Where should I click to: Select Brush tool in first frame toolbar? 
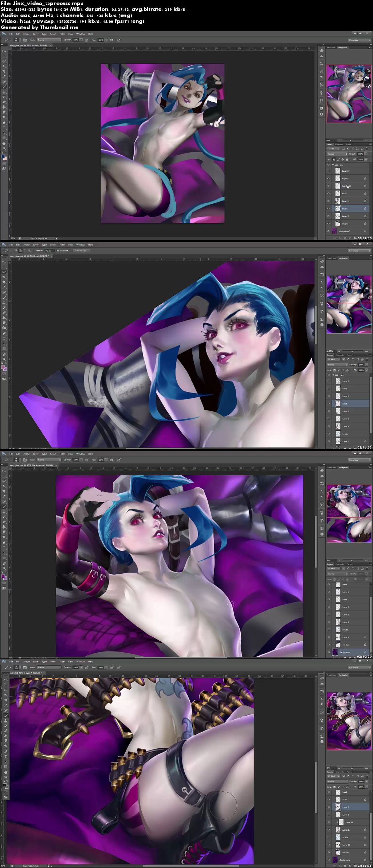pos(4,87)
